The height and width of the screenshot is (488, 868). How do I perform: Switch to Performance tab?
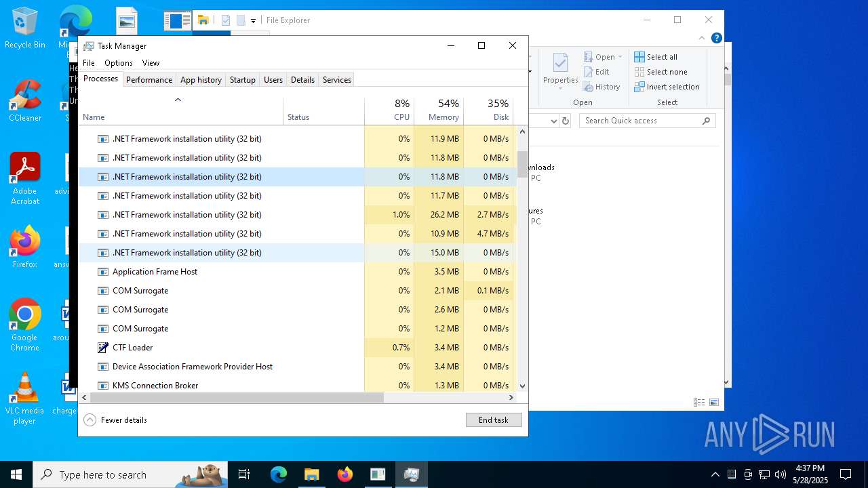149,80
